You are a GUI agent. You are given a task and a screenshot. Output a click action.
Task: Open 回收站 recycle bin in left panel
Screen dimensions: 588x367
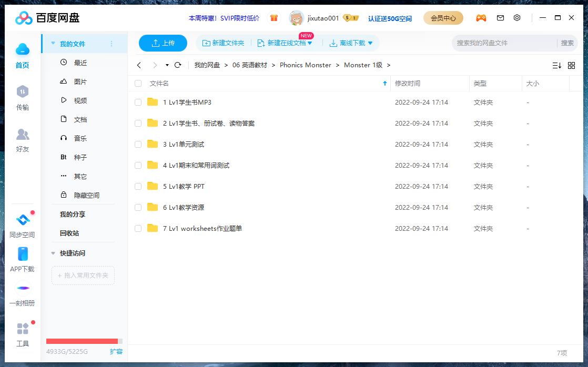tap(69, 233)
